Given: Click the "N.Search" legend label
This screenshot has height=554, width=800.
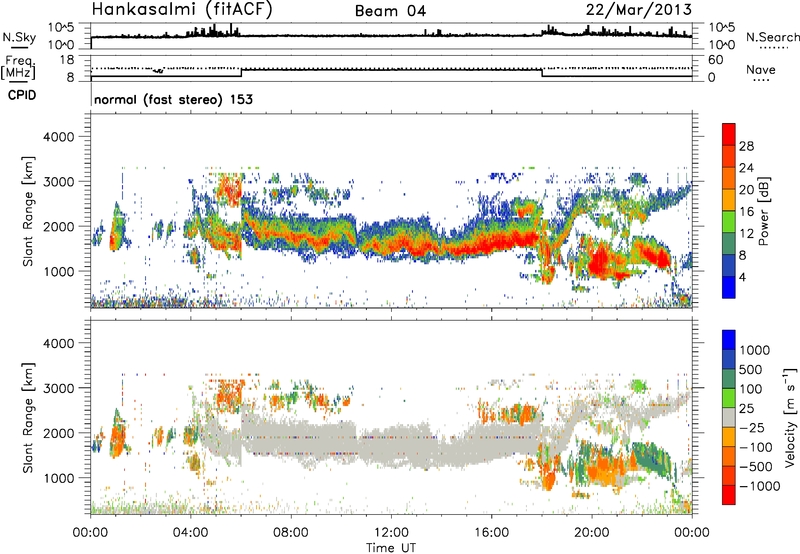Looking at the screenshot, I should (x=772, y=37).
